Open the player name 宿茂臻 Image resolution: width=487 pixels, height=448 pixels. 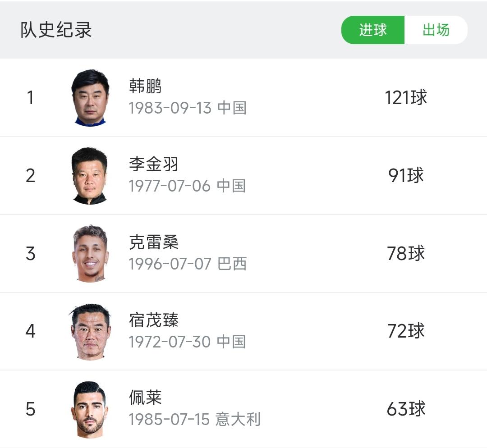click(x=154, y=320)
